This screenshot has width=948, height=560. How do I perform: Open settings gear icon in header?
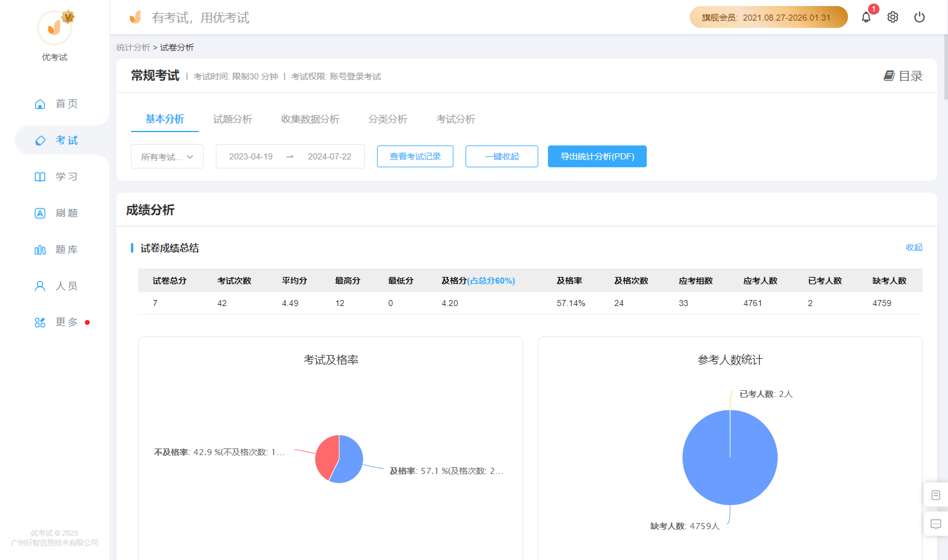893,17
